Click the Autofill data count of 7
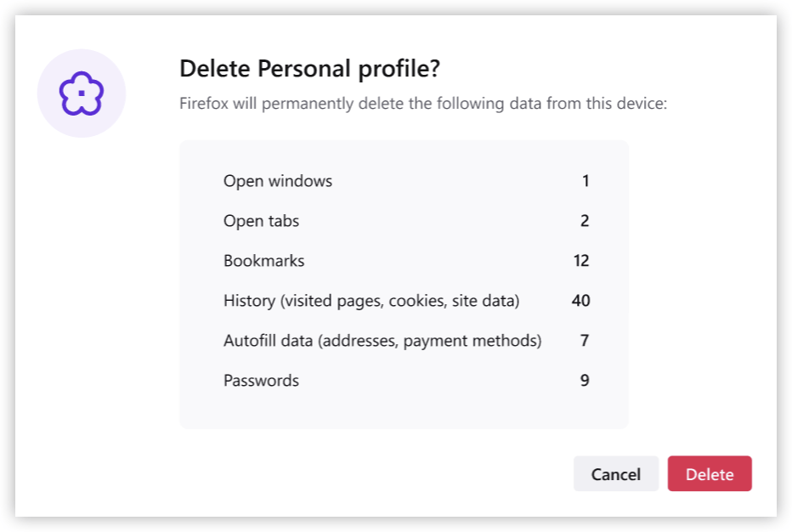This screenshot has width=792, height=532. (x=585, y=341)
